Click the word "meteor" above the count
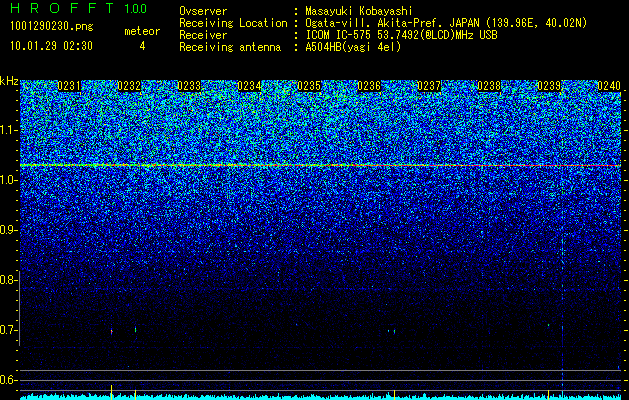This screenshot has height=400, width=629. [142, 31]
